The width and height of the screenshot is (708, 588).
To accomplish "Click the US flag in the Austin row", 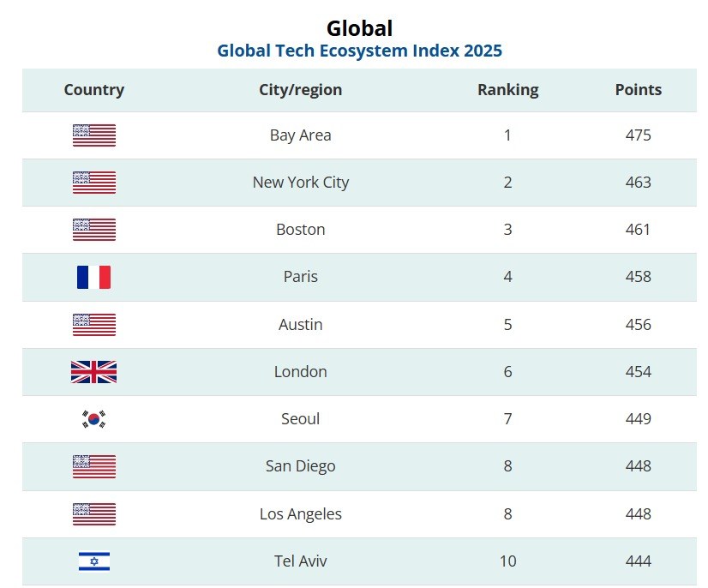I will click(x=94, y=324).
